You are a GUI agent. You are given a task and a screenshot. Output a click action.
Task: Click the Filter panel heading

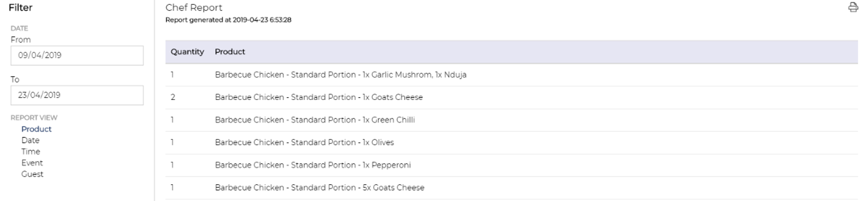click(x=21, y=8)
